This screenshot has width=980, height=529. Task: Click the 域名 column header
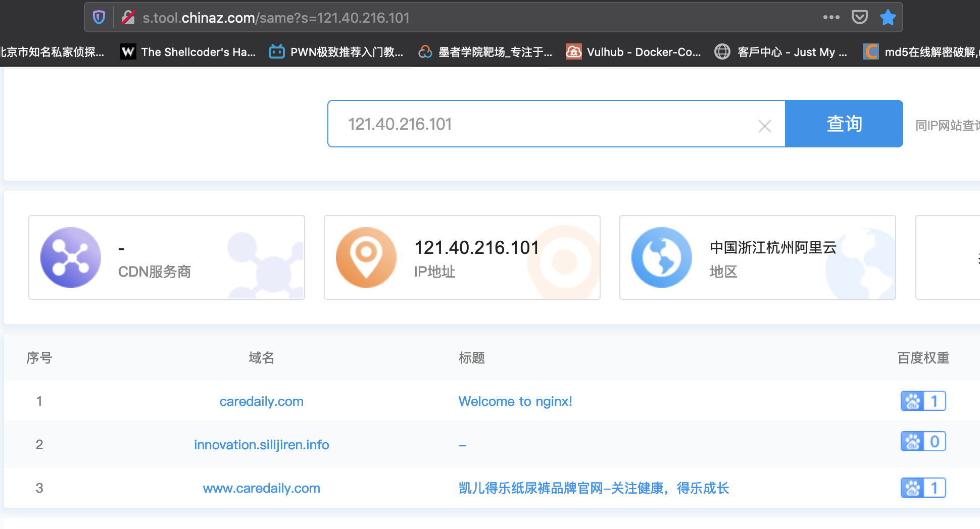click(262, 358)
